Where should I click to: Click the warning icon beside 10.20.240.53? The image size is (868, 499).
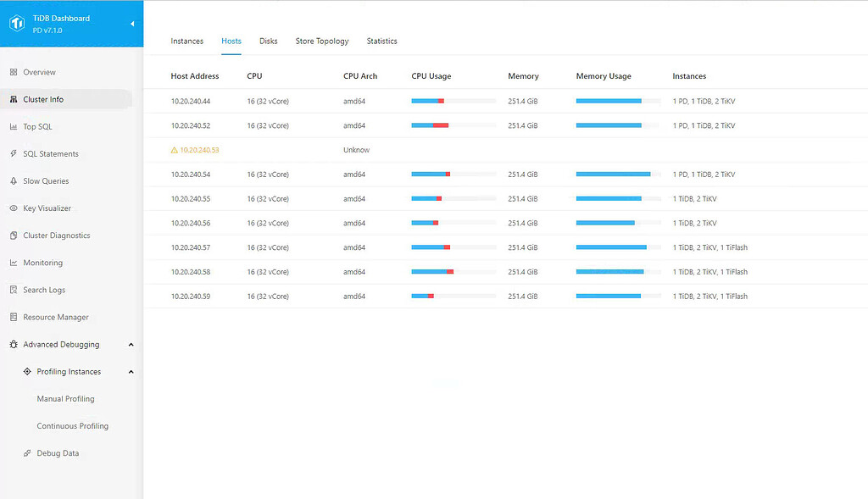(x=175, y=150)
